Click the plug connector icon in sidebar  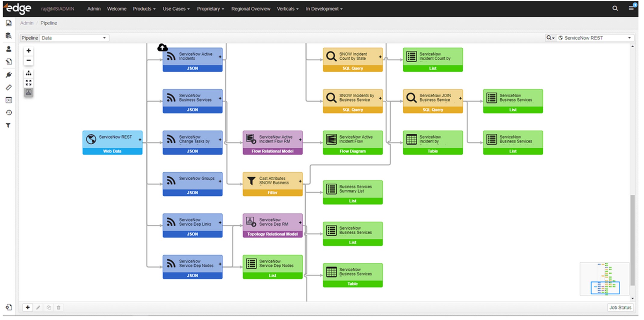[9, 74]
